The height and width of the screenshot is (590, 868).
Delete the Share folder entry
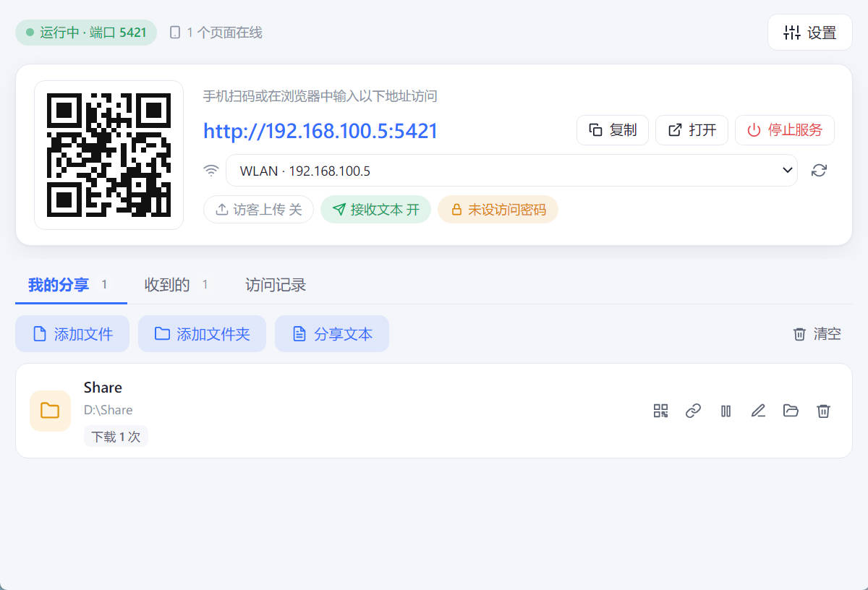tap(823, 411)
